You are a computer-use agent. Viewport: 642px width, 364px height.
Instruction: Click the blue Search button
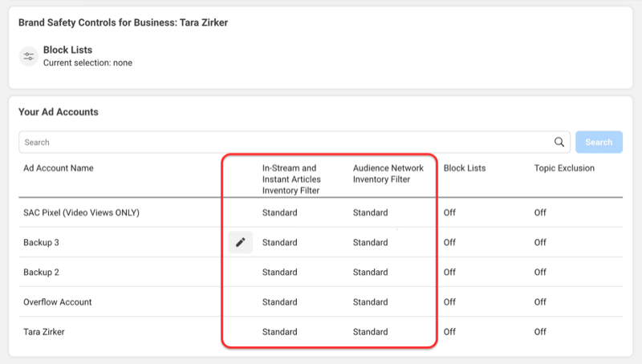(599, 142)
